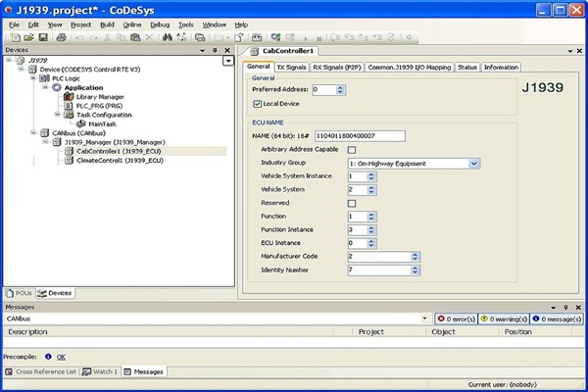Click the Print icon in the toolbar
The height and width of the screenshot is (392, 588).
click(60, 37)
